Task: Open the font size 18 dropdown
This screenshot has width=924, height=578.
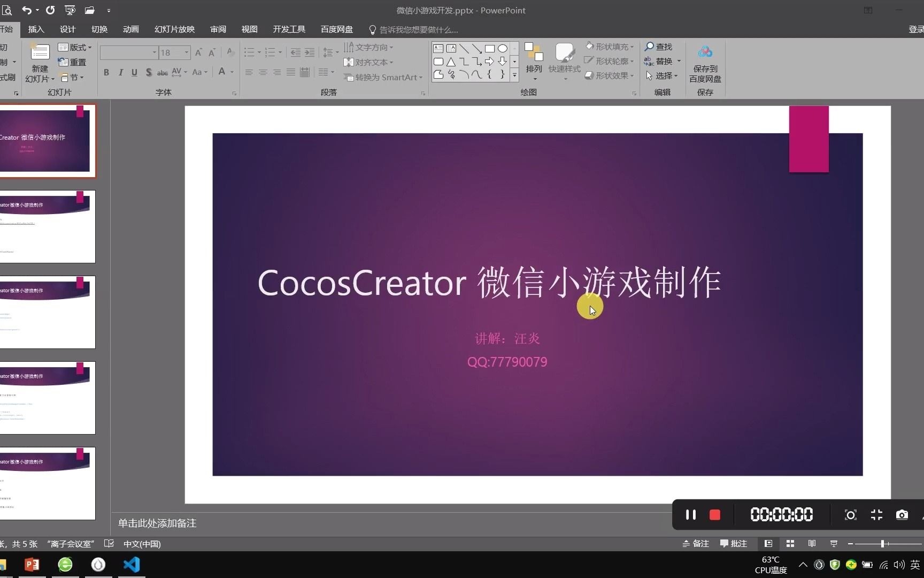Action: point(187,52)
